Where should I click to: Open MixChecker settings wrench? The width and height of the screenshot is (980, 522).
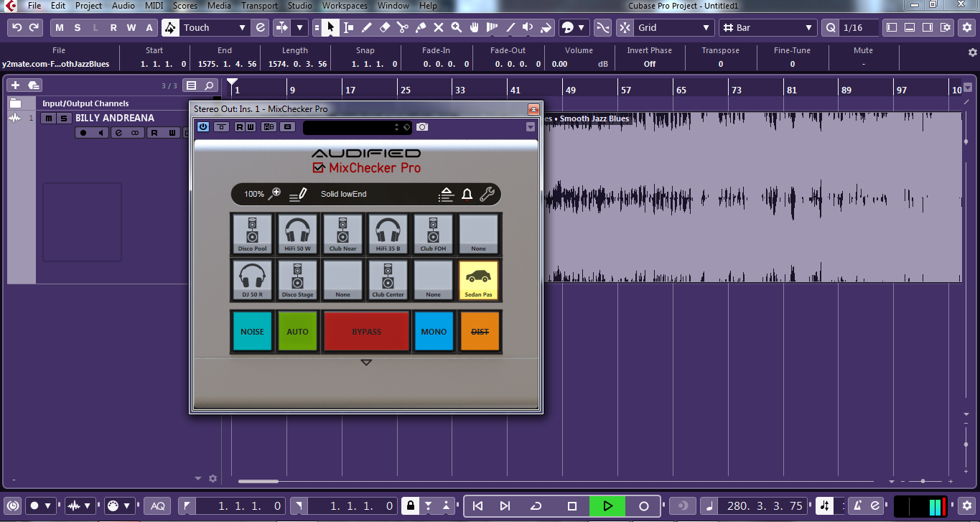click(487, 194)
